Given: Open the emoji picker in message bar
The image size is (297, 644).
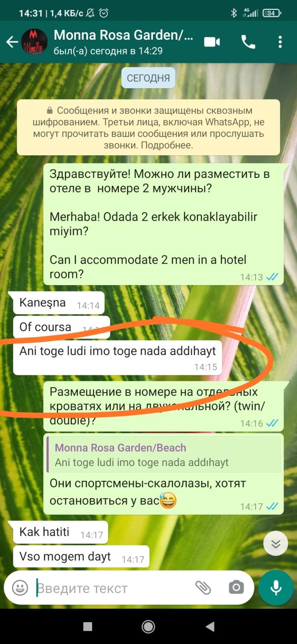Looking at the screenshot, I should 20,588.
